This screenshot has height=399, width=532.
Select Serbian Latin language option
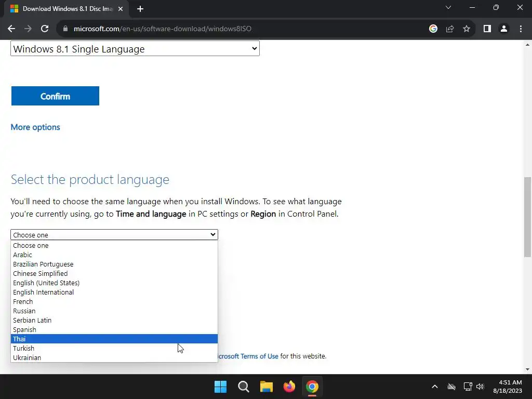(114, 320)
